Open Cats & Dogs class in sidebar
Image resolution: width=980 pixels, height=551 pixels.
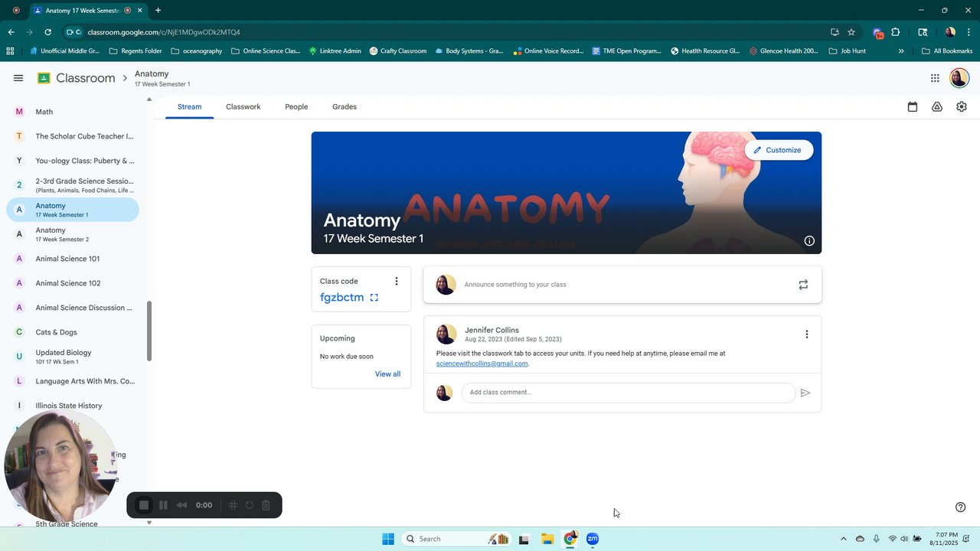coord(73,332)
